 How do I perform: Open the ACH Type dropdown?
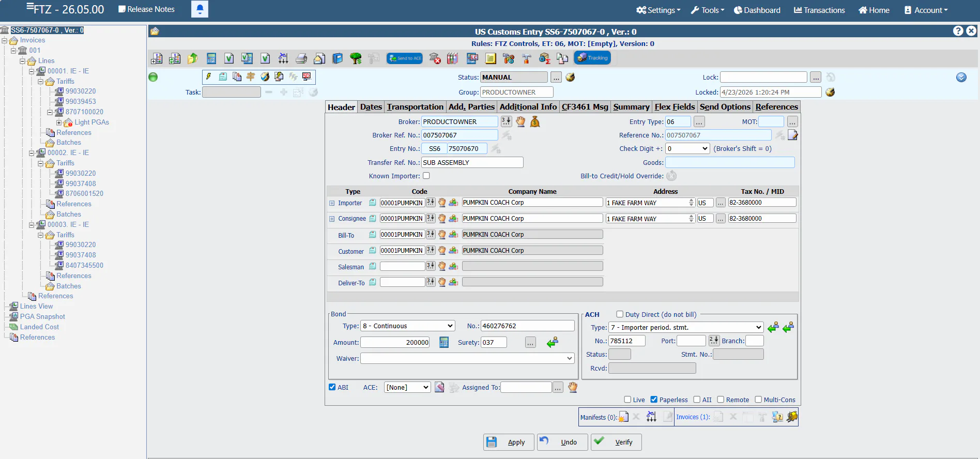pos(686,328)
